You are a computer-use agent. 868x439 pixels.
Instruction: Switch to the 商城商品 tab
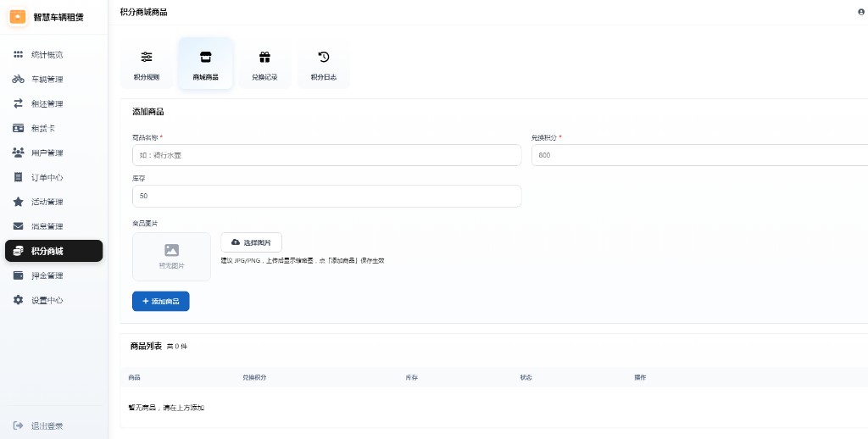point(205,64)
